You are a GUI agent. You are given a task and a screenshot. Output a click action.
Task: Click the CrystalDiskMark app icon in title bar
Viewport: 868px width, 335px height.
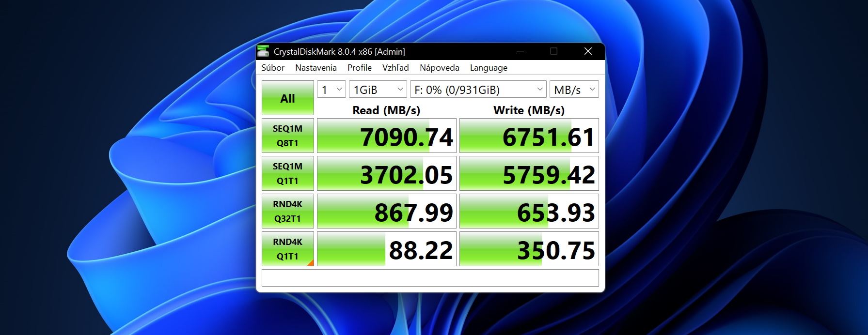point(263,51)
